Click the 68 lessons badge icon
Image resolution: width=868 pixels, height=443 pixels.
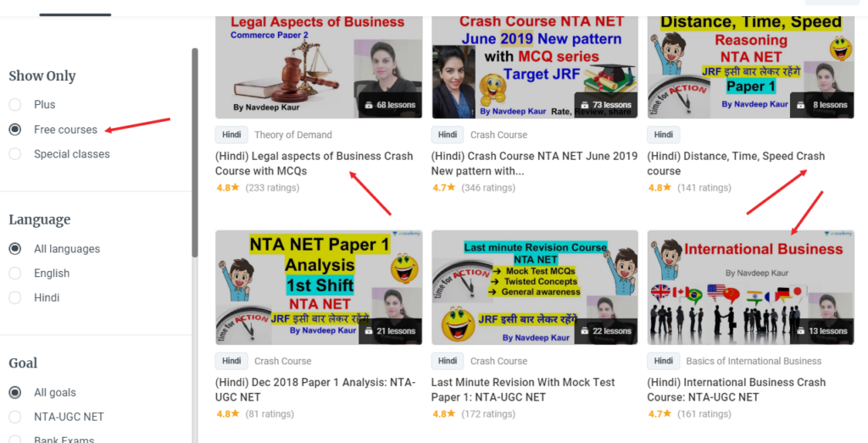tap(370, 105)
